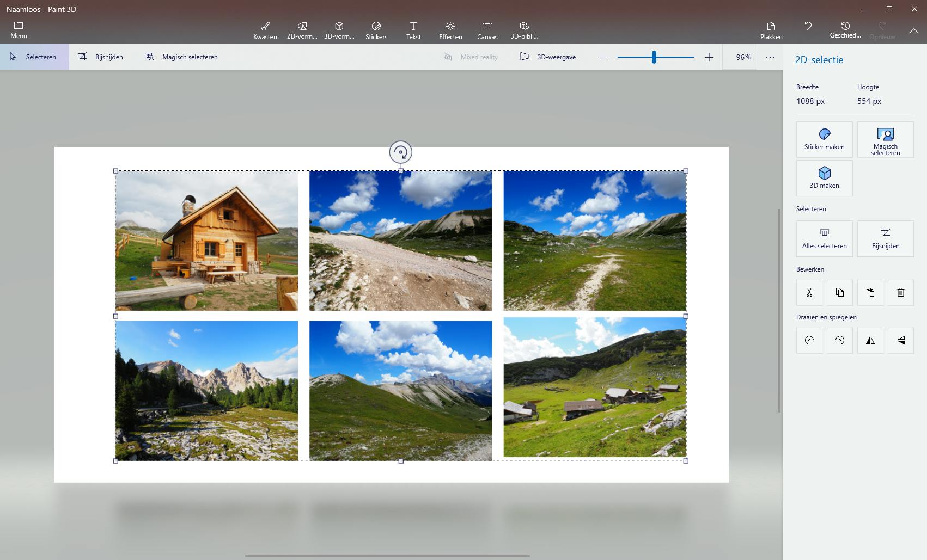Click the zoom slider handle

point(654,57)
